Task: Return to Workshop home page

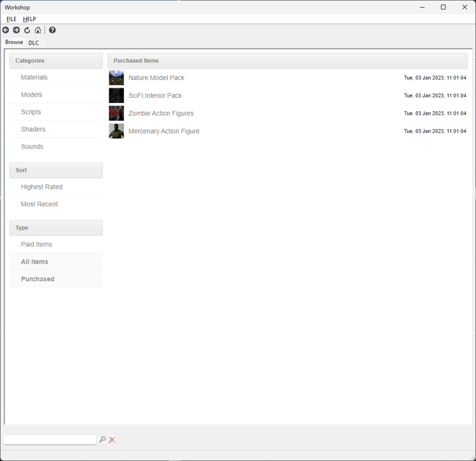Action: click(x=37, y=30)
